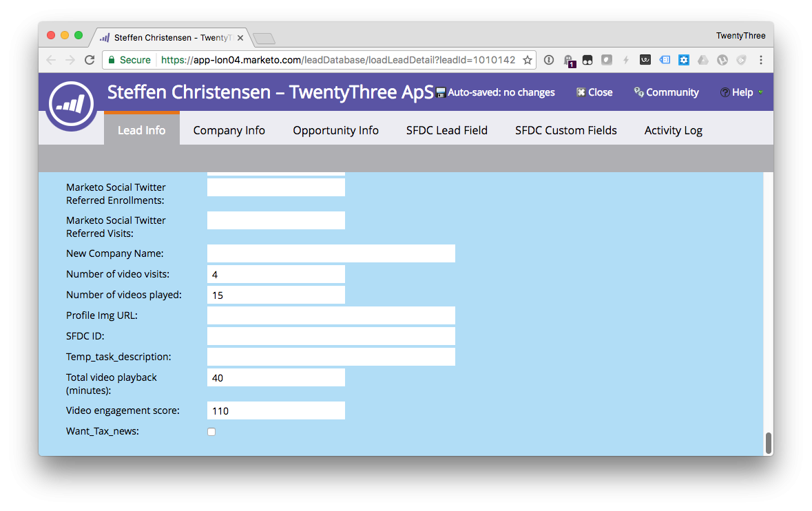Screen dimensions: 812x511
Task: Click the Close X icon in header
Action: coord(581,92)
